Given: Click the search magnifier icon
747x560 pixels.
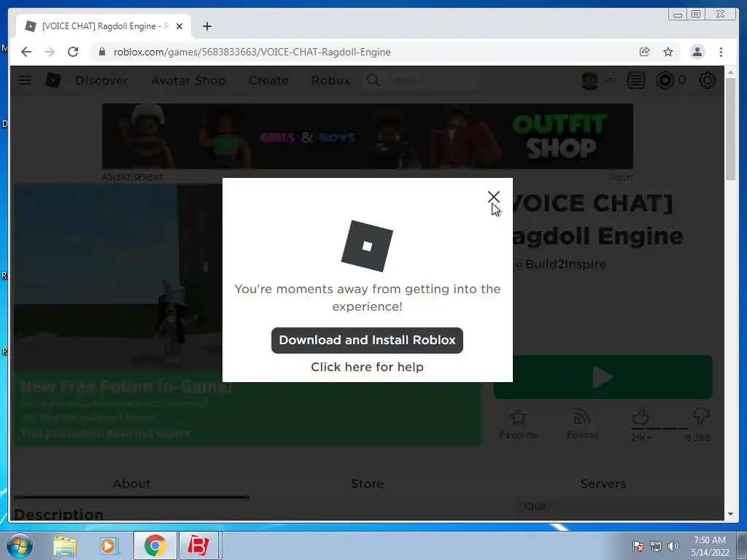Looking at the screenshot, I should (373, 80).
